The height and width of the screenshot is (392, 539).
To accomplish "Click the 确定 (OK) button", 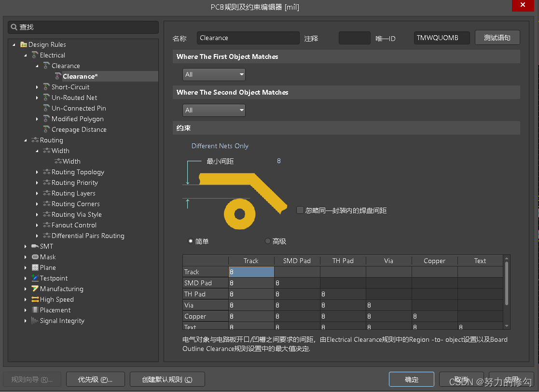I will coord(412,379).
